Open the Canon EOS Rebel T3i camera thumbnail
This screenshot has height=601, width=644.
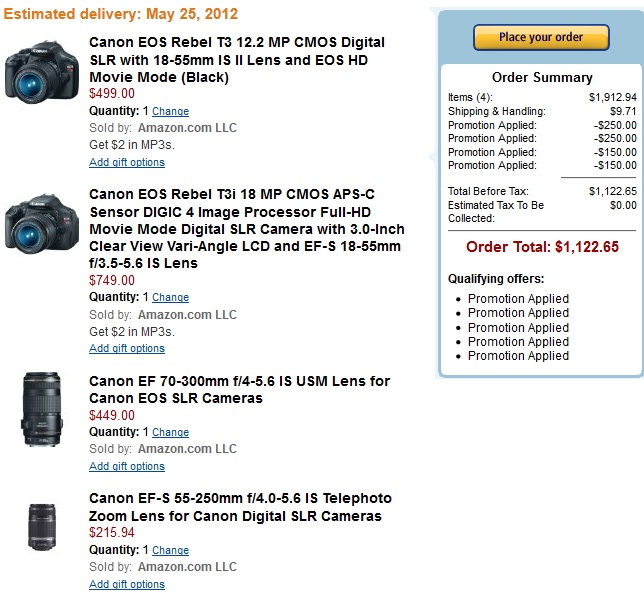coord(41,222)
